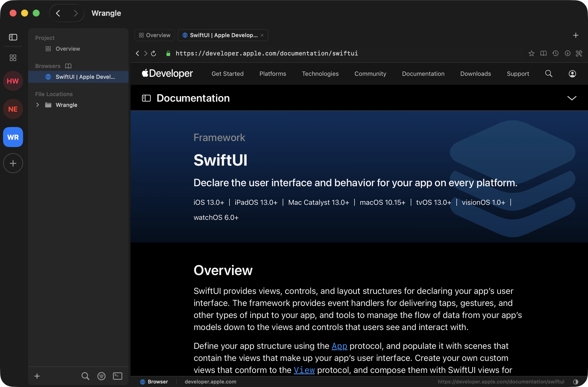
Task: Switch to the Overview tab
Action: pos(155,35)
